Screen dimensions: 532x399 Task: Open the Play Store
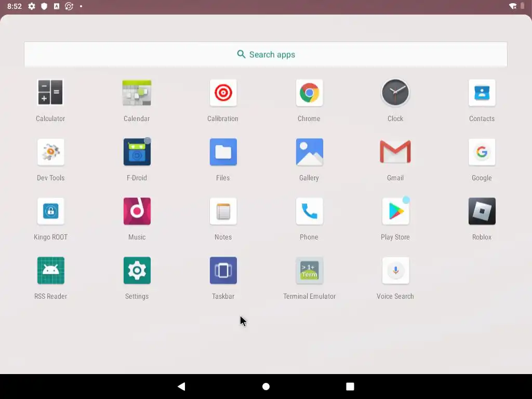pos(395,211)
